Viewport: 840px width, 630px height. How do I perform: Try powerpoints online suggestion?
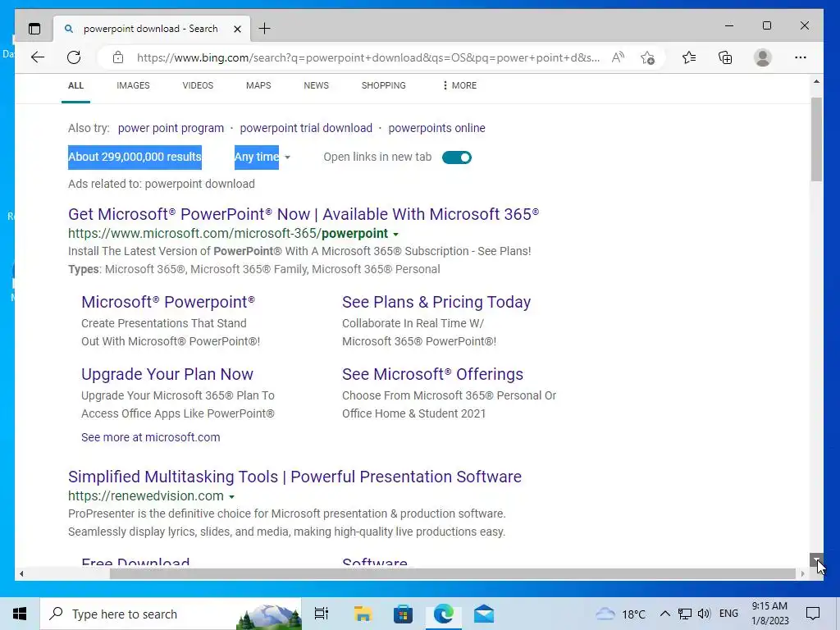436,128
